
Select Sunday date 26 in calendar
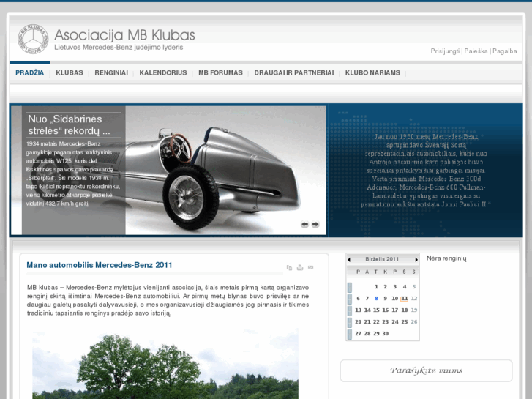414,321
